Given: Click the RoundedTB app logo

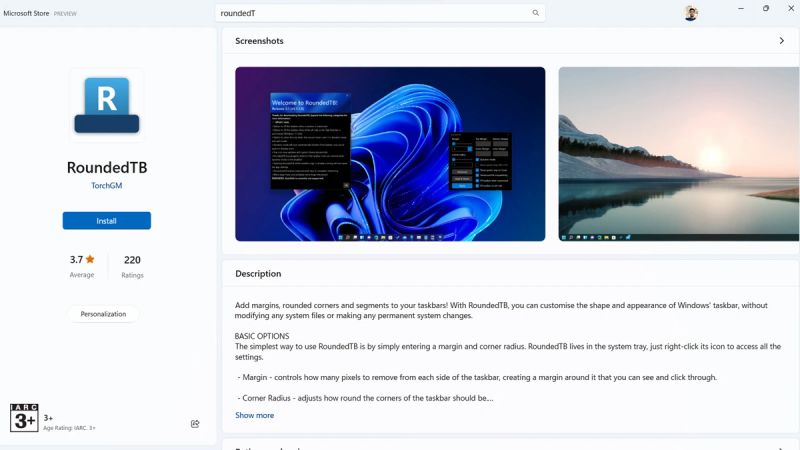Looking at the screenshot, I should [x=107, y=105].
